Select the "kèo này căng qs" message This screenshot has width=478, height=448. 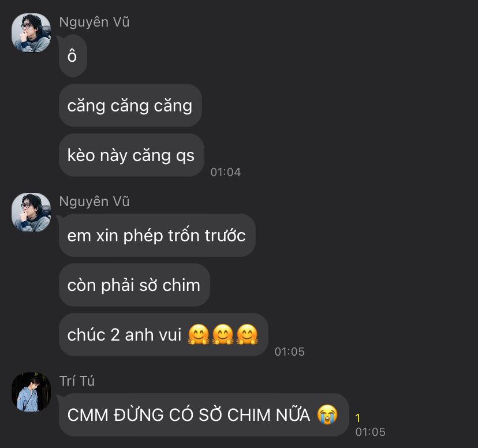132,155
